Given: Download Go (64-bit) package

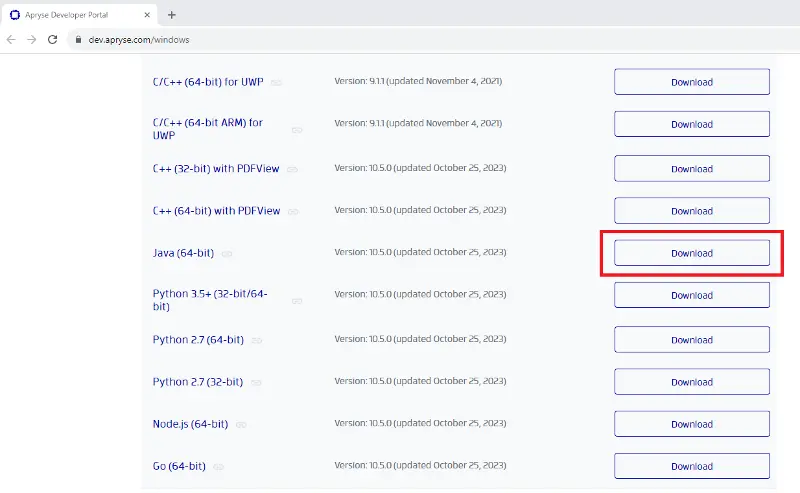Looking at the screenshot, I should (692, 466).
